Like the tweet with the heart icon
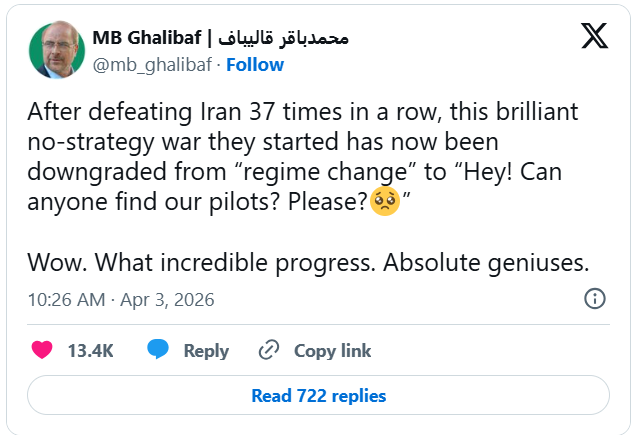This screenshot has height=441, width=636. pos(42,350)
